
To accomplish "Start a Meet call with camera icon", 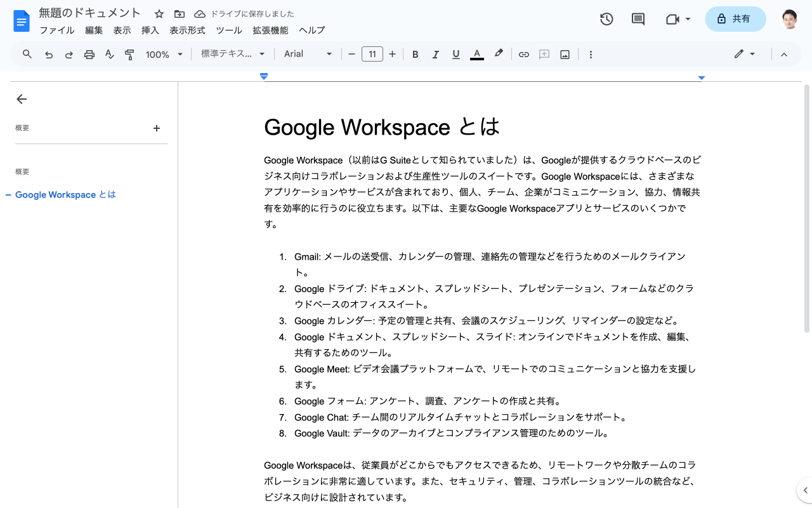I will (672, 19).
